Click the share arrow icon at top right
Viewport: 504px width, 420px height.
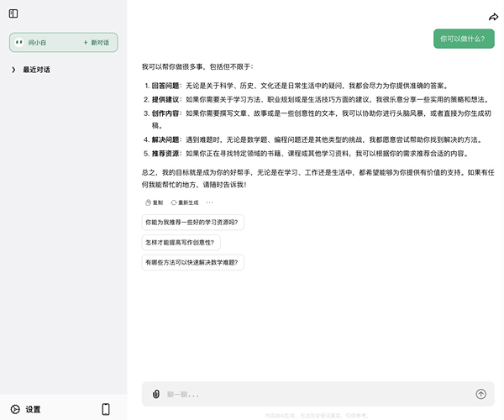(493, 17)
